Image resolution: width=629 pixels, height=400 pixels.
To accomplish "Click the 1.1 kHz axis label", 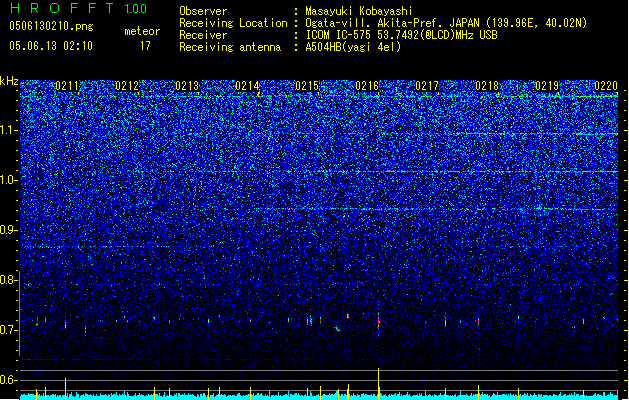I will point(9,130).
